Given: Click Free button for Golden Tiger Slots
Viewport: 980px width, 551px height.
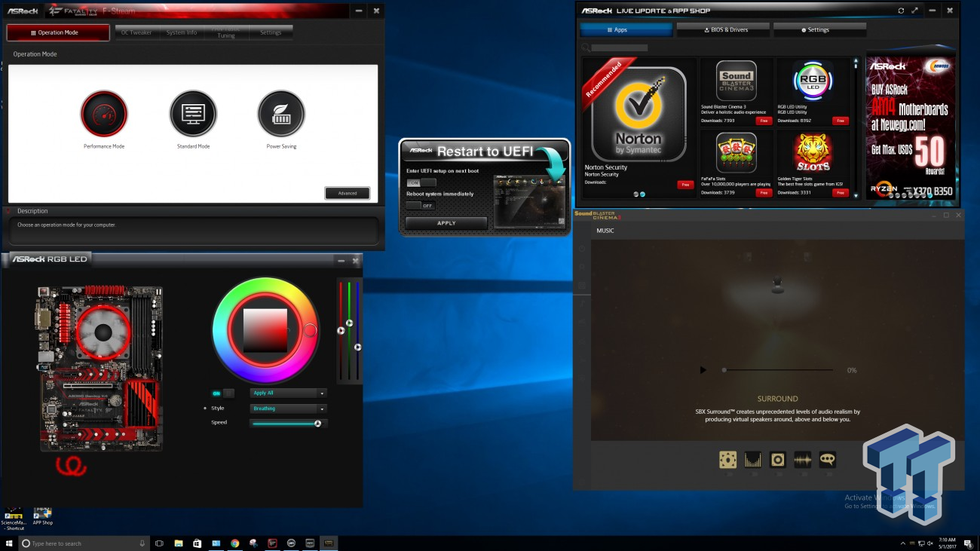Looking at the screenshot, I should tap(841, 193).
